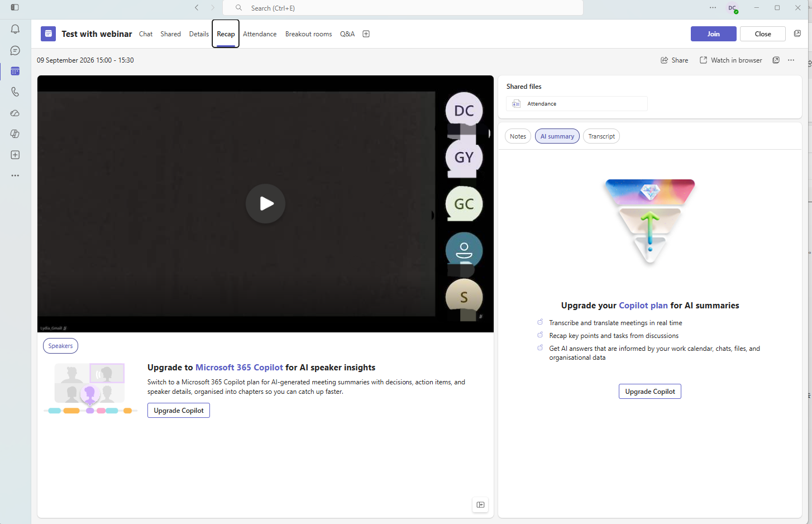Open the Calls phone icon
The height and width of the screenshot is (524, 812).
(15, 92)
